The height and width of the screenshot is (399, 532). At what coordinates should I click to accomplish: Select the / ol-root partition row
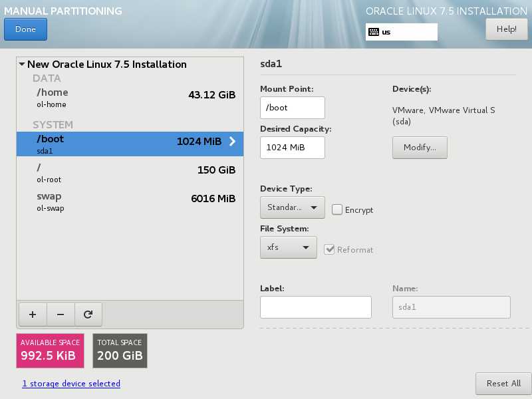point(130,173)
